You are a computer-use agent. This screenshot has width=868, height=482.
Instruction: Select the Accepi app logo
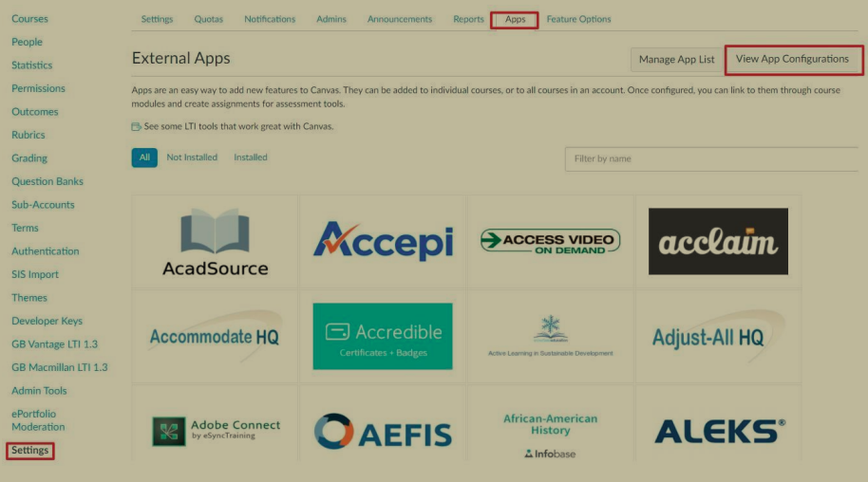(x=383, y=241)
